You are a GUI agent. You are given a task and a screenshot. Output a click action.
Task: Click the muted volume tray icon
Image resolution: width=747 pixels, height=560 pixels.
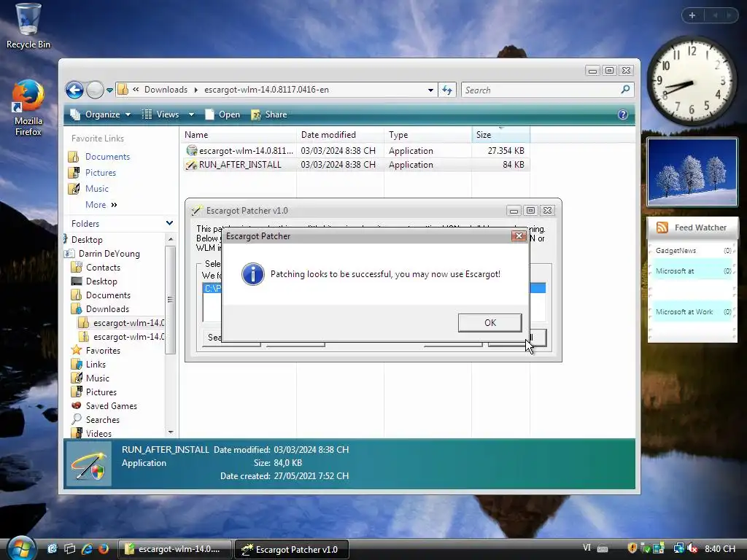(x=692, y=548)
